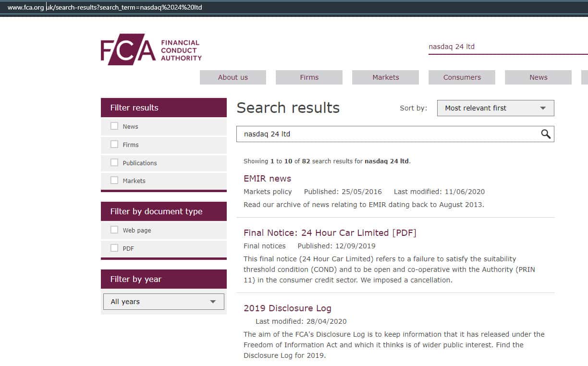The width and height of the screenshot is (588, 366).
Task: Click the browser address bar URL
Action: tap(105, 7)
